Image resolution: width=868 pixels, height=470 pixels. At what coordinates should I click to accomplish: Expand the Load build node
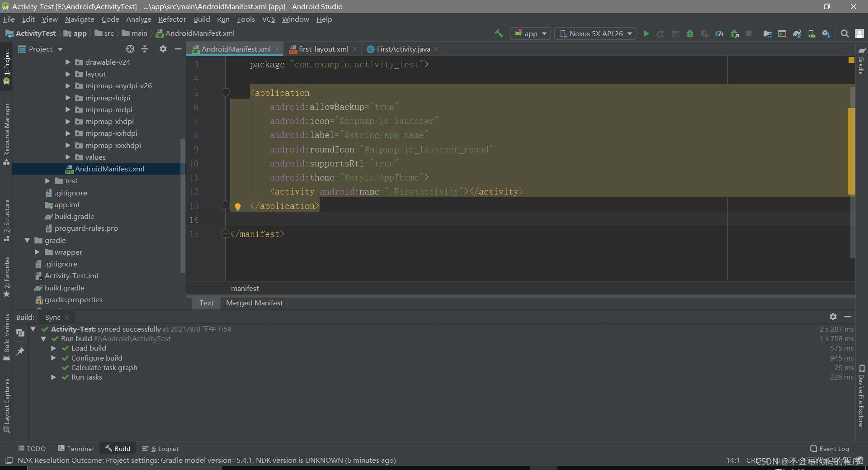click(53, 348)
